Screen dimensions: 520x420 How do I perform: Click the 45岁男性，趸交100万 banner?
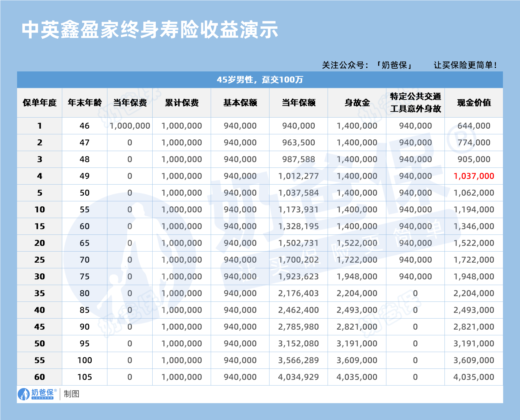pos(260,80)
